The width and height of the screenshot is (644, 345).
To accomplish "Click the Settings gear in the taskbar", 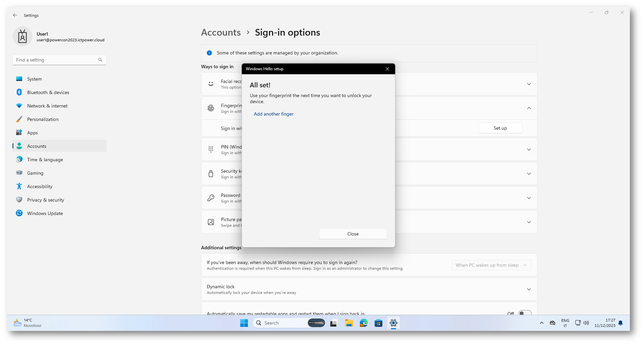I will [393, 323].
